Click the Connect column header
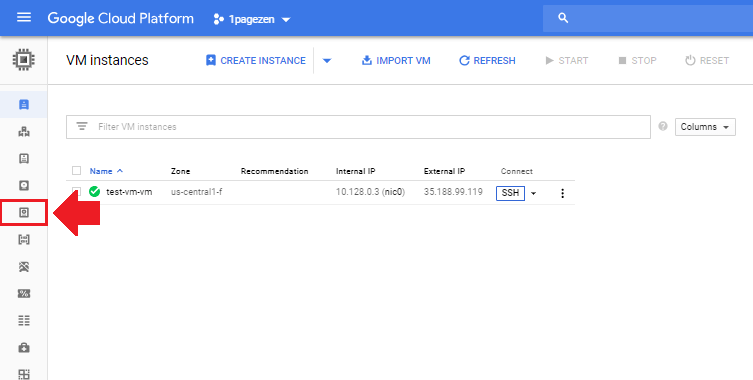Image resolution: width=753 pixels, height=380 pixels. pyautogui.click(x=517, y=171)
